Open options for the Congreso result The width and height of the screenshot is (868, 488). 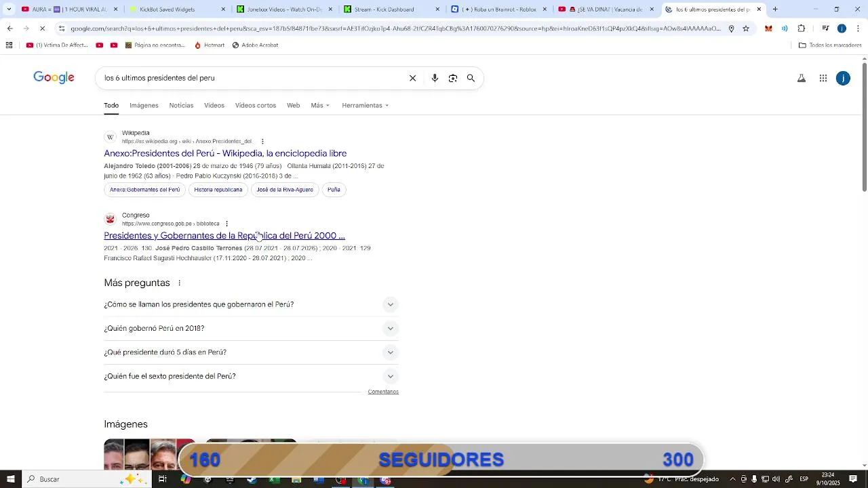(226, 224)
